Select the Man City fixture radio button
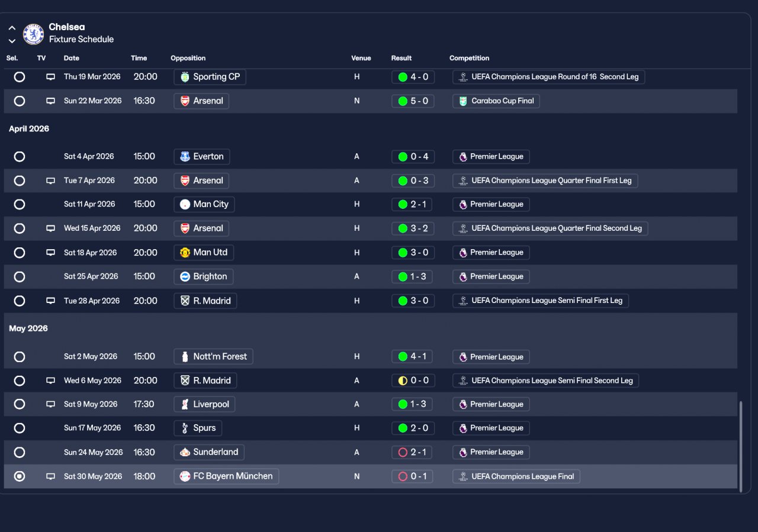Image resolution: width=758 pixels, height=532 pixels. tap(20, 204)
